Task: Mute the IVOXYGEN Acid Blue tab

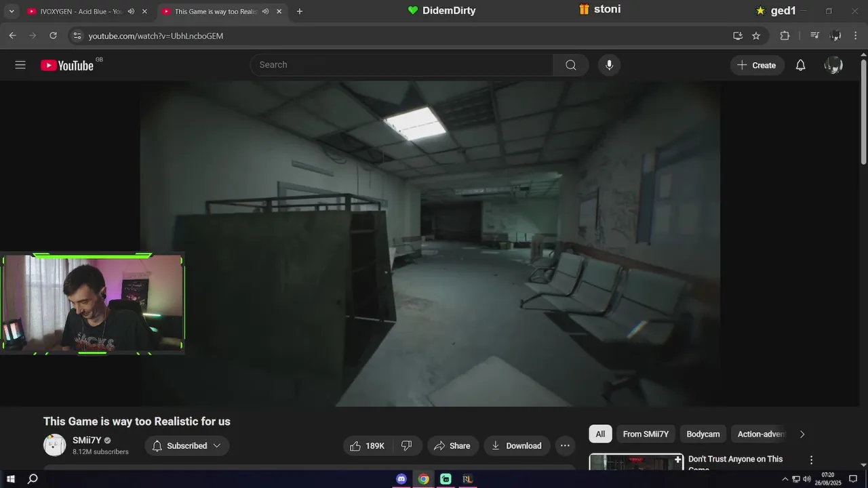Action: (x=131, y=12)
